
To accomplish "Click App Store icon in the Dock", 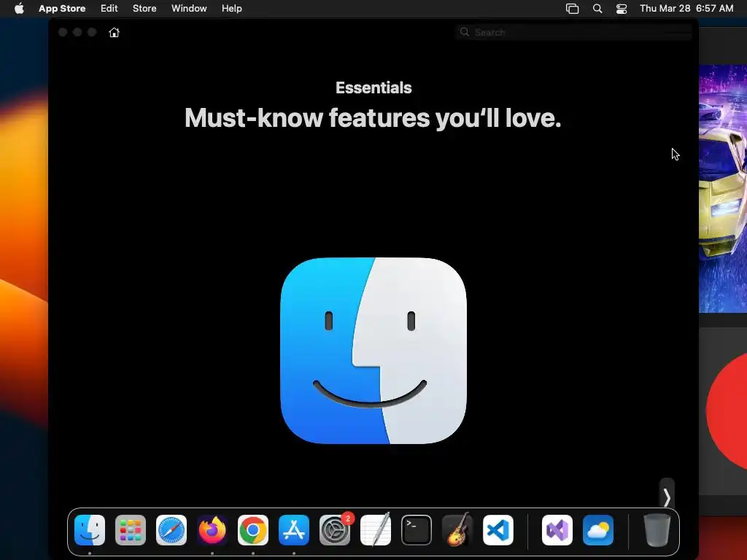I will 294,530.
